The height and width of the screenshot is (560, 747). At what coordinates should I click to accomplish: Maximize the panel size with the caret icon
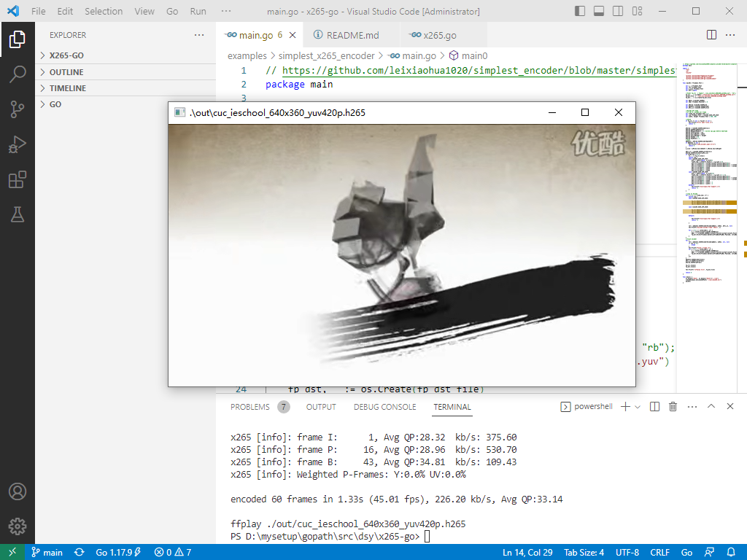[x=711, y=406]
